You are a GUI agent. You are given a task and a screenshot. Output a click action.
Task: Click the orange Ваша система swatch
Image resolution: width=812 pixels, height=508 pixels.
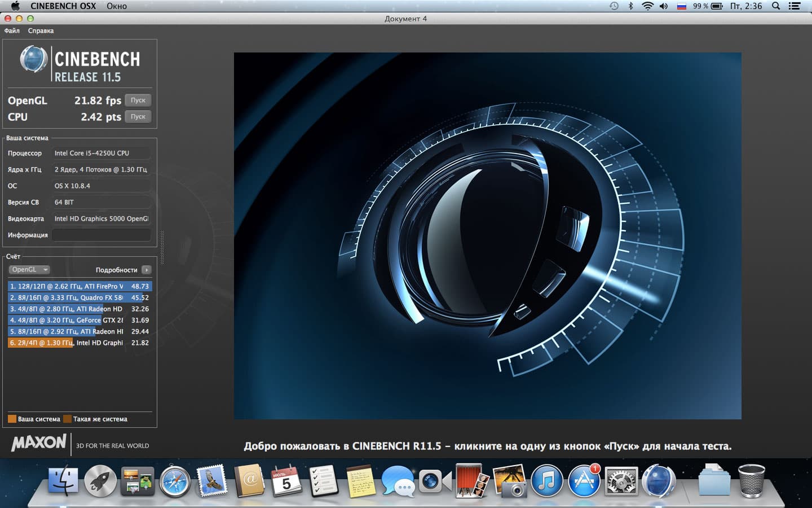coord(12,419)
